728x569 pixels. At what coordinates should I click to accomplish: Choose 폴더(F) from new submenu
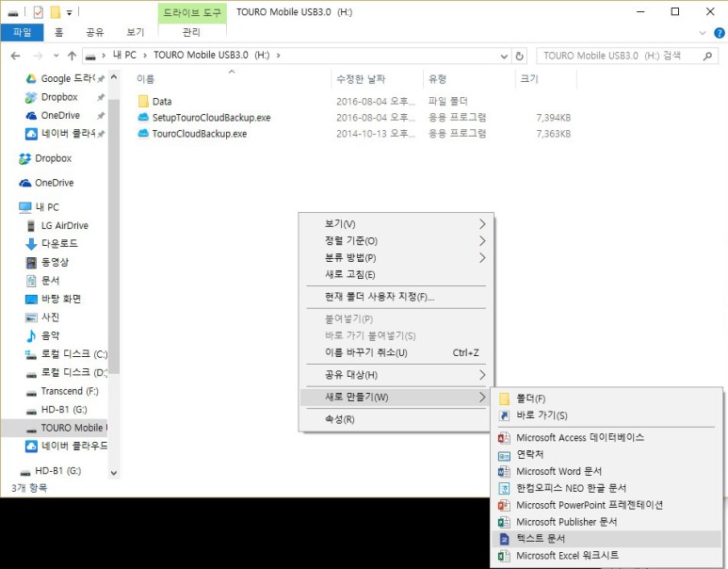pos(607,398)
